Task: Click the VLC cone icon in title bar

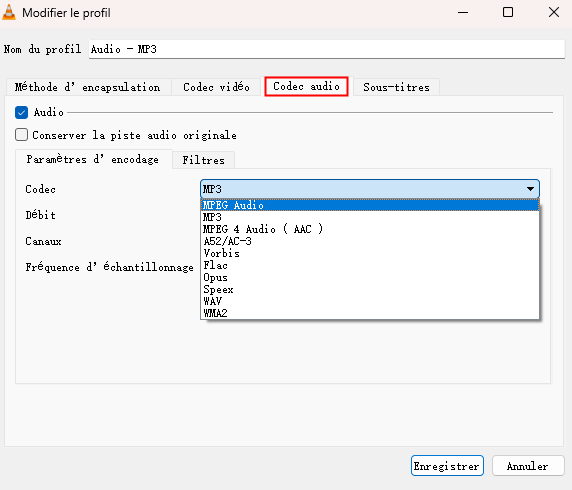Action: coord(9,12)
